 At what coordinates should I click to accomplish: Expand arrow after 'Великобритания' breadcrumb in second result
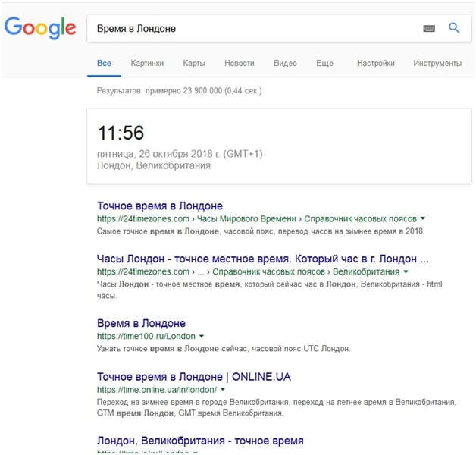(x=406, y=271)
